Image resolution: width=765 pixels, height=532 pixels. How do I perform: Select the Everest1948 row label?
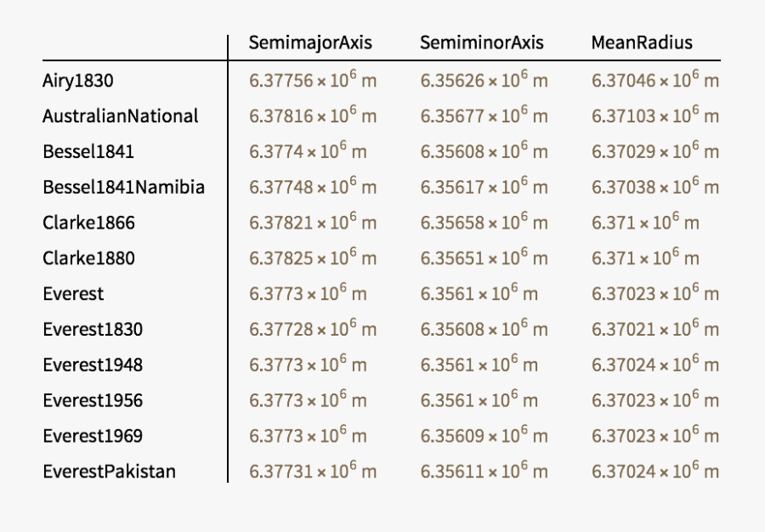tap(93, 365)
